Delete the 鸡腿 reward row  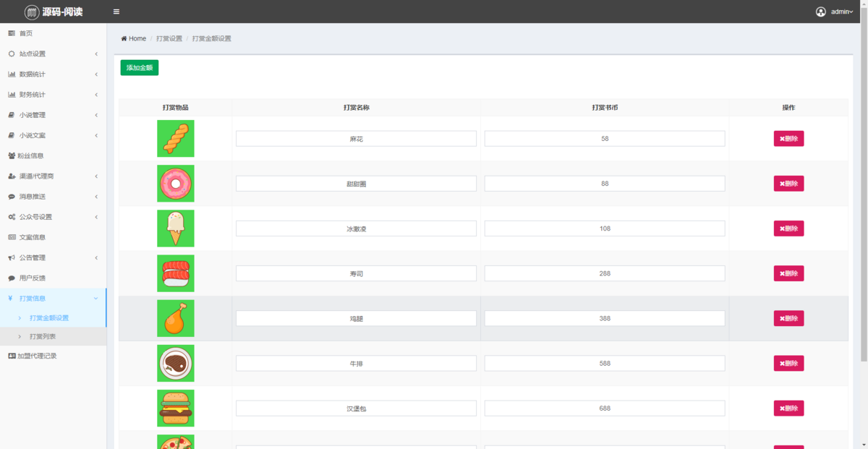pos(788,318)
